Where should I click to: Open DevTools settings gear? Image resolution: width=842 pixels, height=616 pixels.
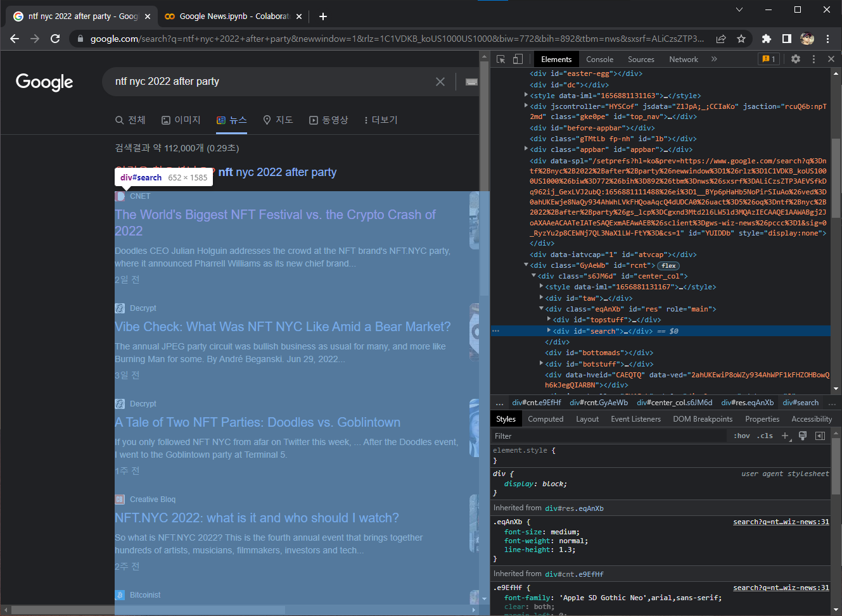[796, 59]
